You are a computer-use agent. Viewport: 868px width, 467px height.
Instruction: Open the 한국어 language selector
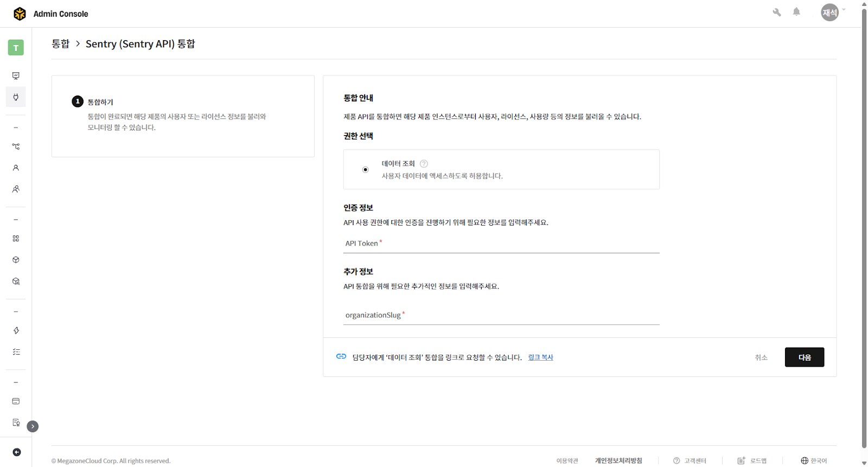coord(814,461)
